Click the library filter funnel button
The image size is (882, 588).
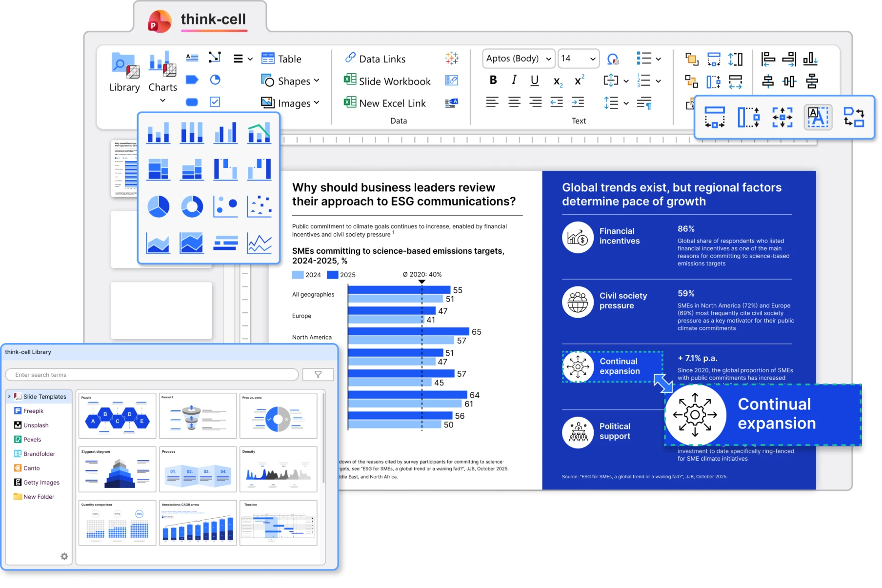click(x=318, y=374)
